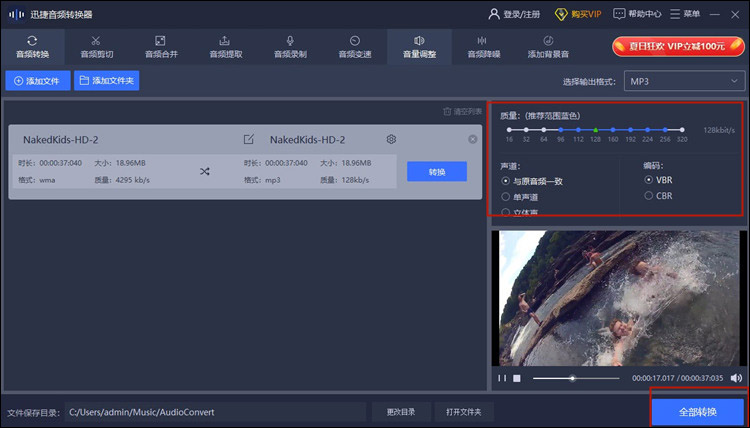Click the video preview image
This screenshot has height=428, width=750.
pos(618,298)
